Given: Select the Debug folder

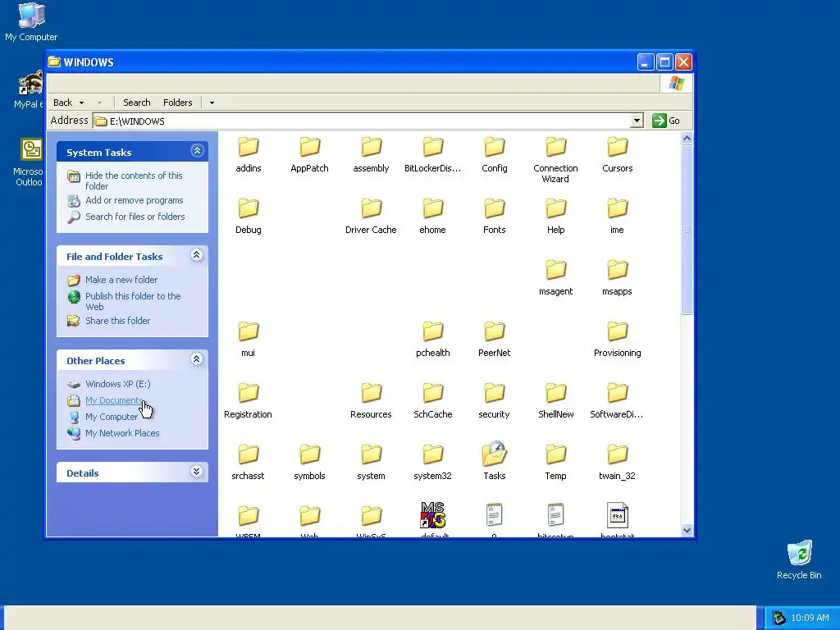Looking at the screenshot, I should [248, 217].
